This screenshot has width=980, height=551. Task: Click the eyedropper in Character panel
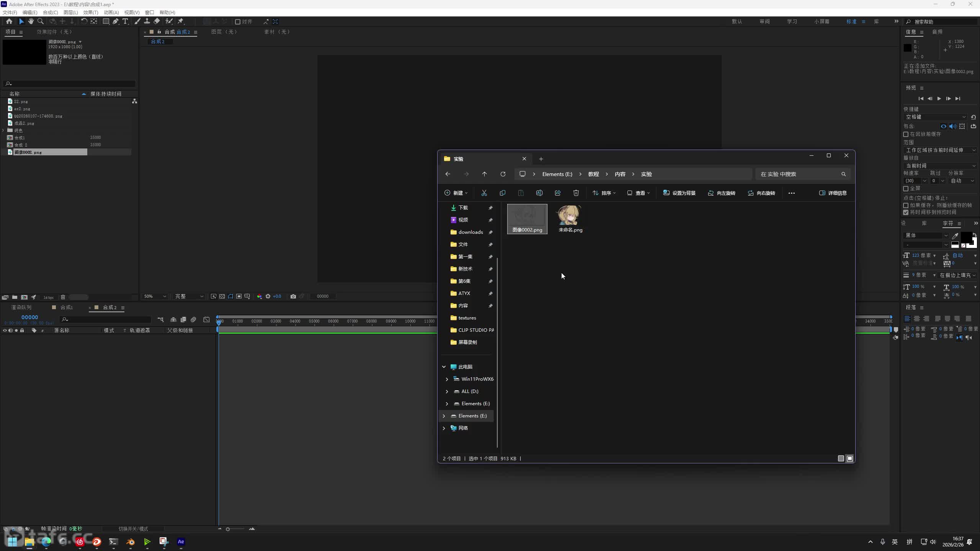[955, 236]
